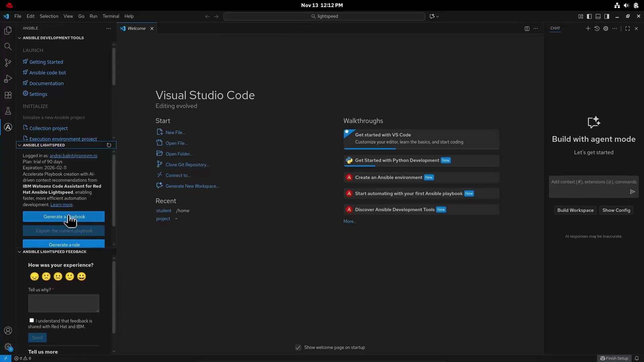Viewport: 644px width, 362px height.
Task: Expand More walkthroughs link
Action: [x=350, y=222]
